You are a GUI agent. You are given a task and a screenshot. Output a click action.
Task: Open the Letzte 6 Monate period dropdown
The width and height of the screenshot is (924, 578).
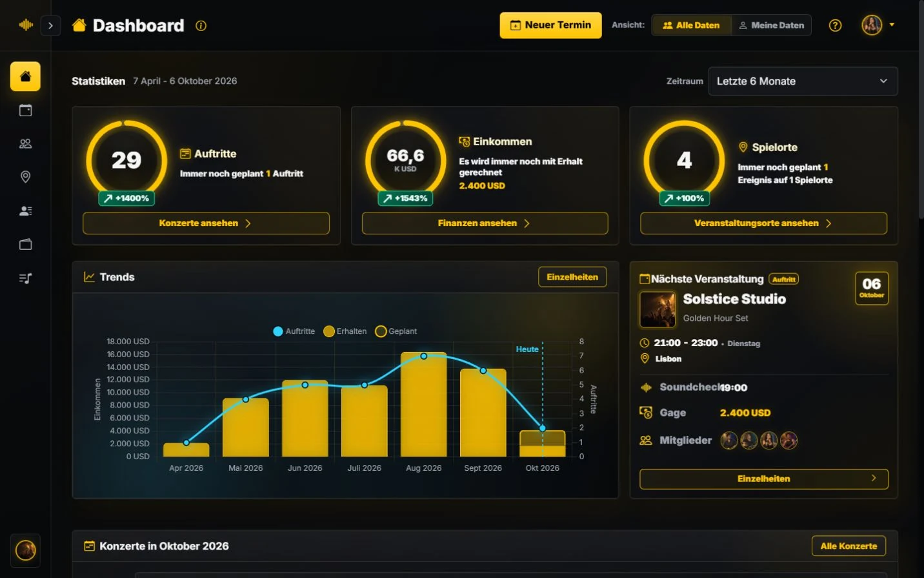803,81
